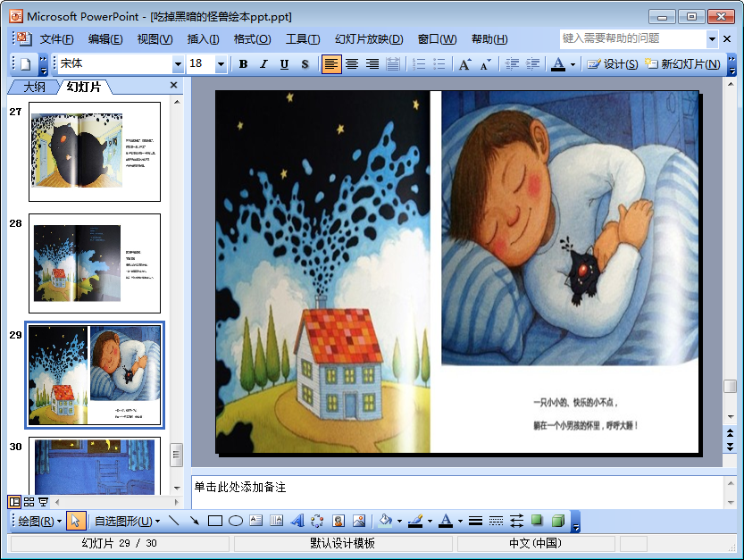Open the 工具(T) menu
Screen dimensions: 744x560
click(303, 39)
